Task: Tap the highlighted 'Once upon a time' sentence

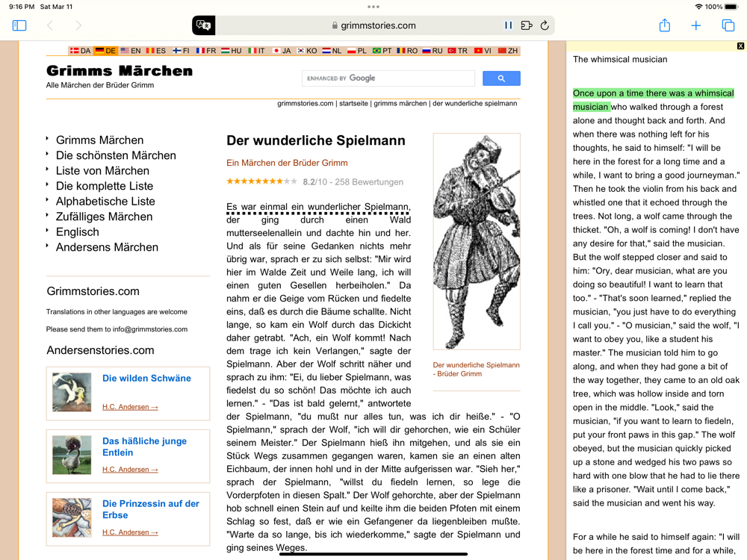Action: (653, 100)
